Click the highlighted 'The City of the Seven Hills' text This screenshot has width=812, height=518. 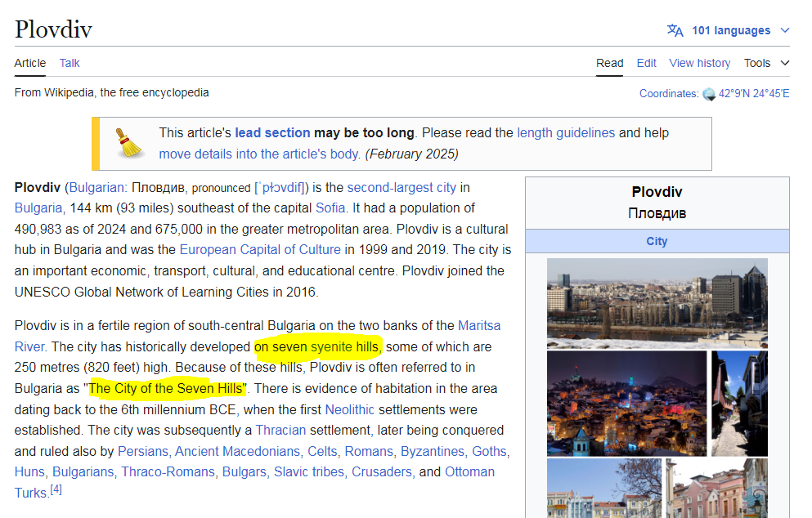pyautogui.click(x=166, y=389)
